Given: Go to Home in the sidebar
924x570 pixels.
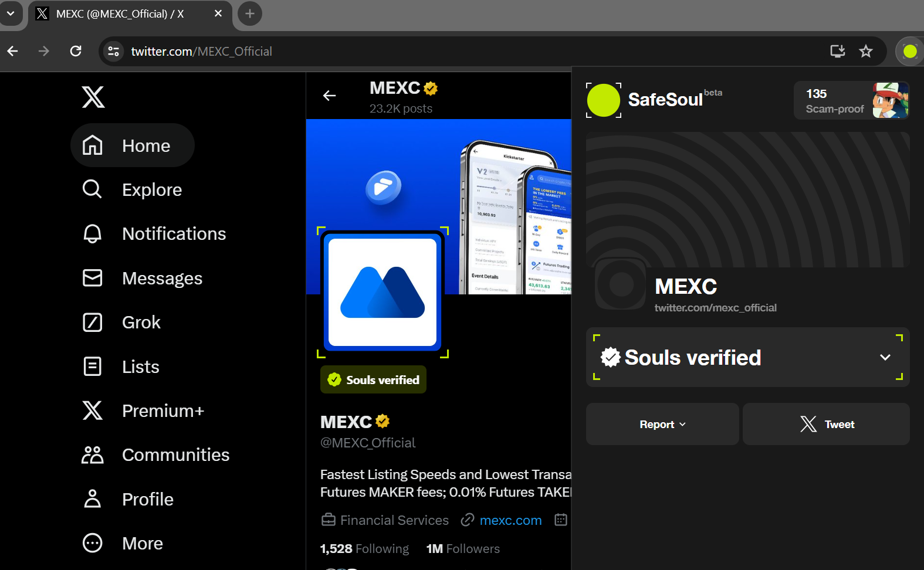Looking at the screenshot, I should 133,145.
